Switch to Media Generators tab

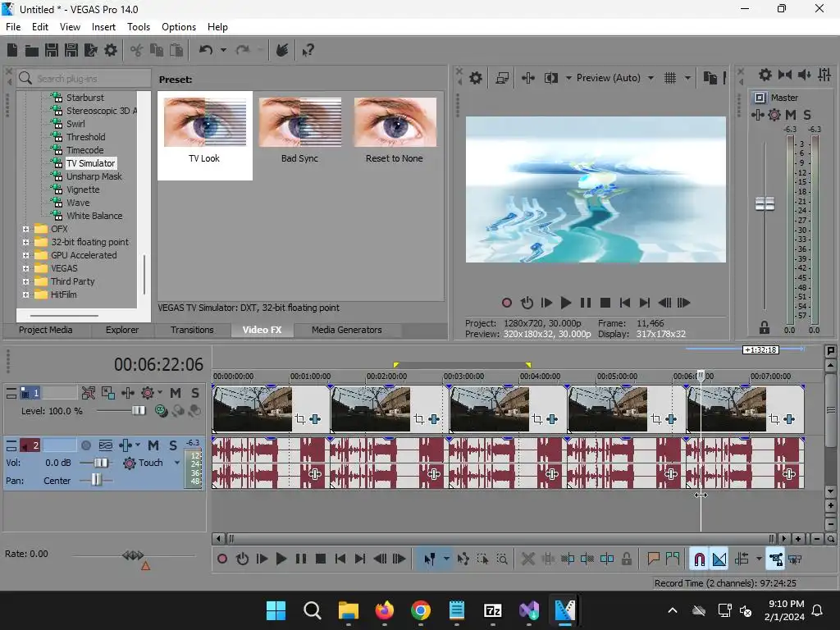click(347, 330)
